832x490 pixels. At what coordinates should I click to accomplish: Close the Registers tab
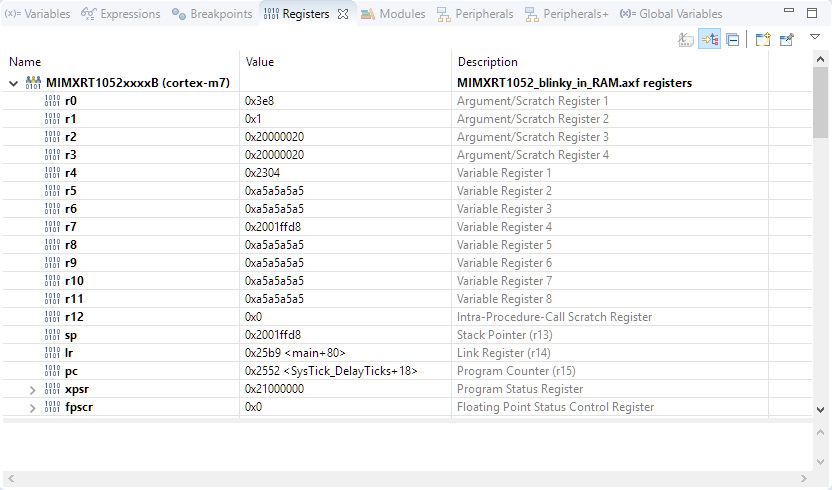pos(343,14)
